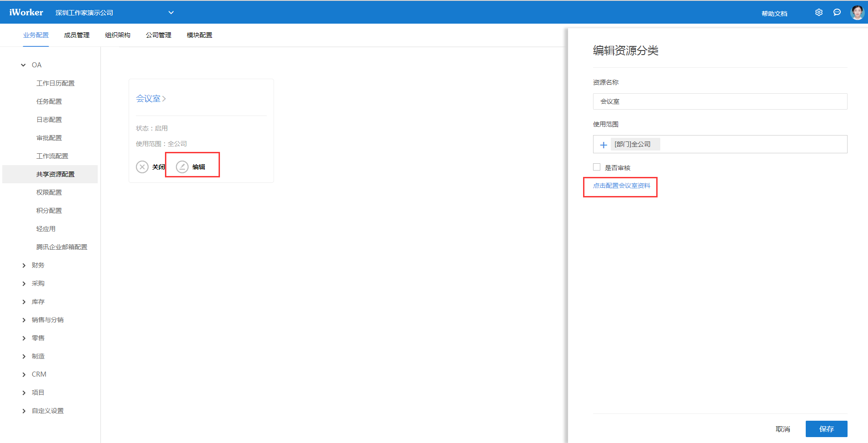Switch to the 组织架构 tab
The height and width of the screenshot is (443, 868).
click(x=118, y=35)
